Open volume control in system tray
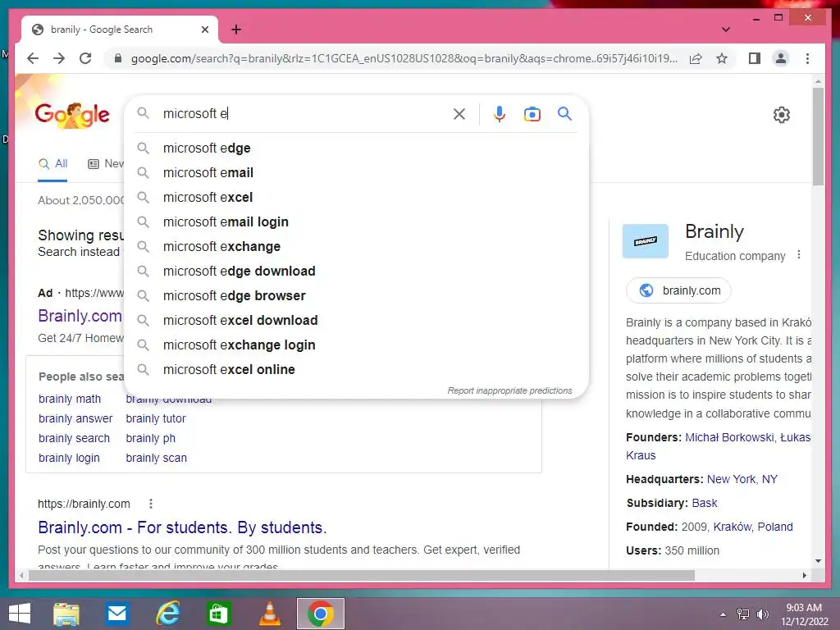Viewport: 840px width, 630px height. (762, 614)
